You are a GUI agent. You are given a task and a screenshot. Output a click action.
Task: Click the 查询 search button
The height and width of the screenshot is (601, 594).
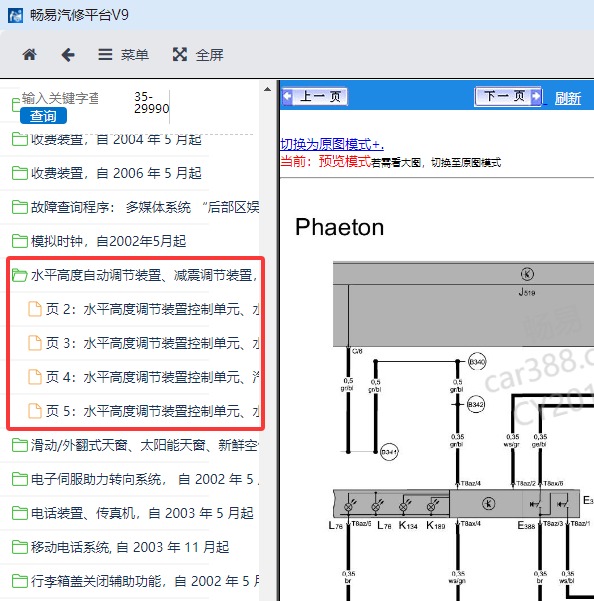pyautogui.click(x=43, y=116)
